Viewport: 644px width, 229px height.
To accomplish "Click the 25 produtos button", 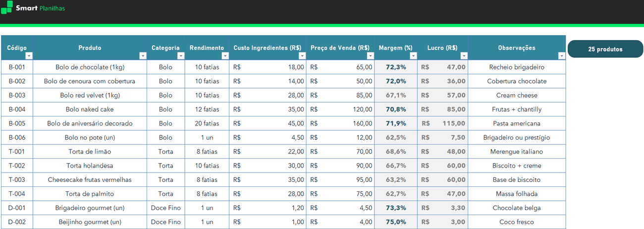I will (605, 49).
